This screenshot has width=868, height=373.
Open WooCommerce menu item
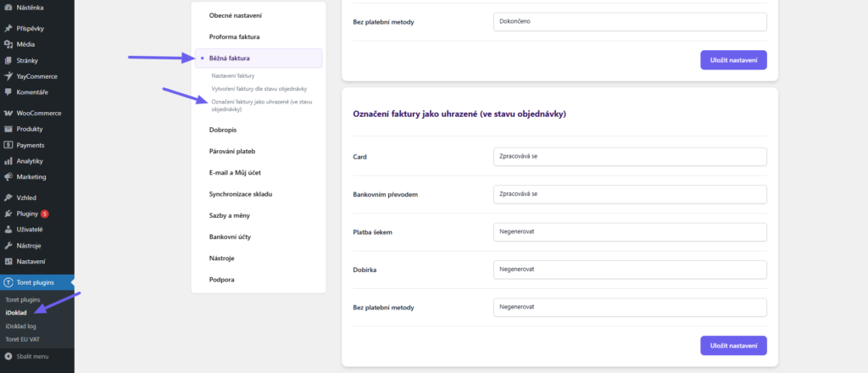point(37,113)
